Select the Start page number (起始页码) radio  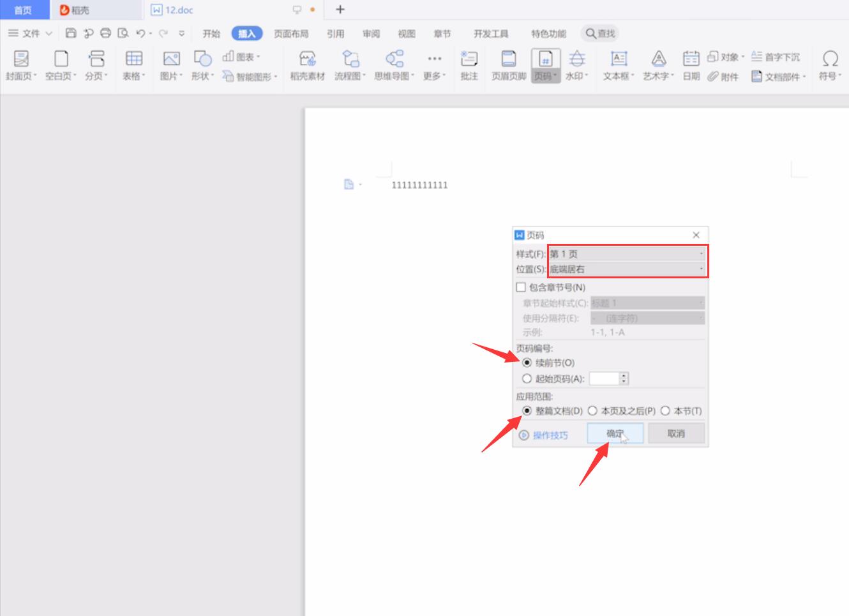point(527,379)
